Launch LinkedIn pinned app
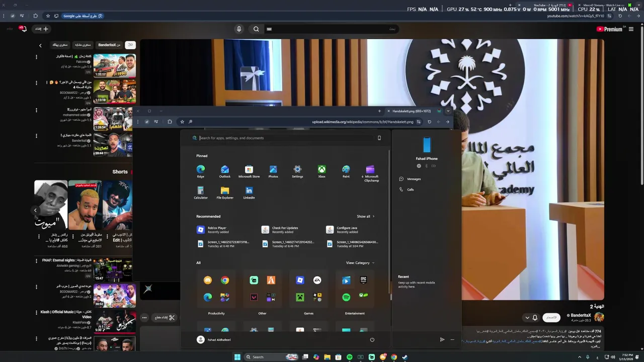Image resolution: width=644 pixels, height=362 pixels. point(249,193)
